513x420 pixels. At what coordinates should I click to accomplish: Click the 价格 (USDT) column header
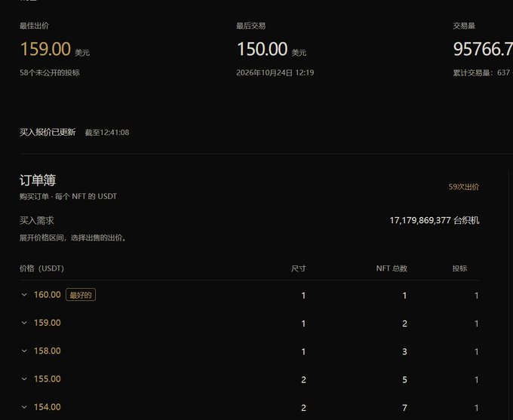point(41,268)
